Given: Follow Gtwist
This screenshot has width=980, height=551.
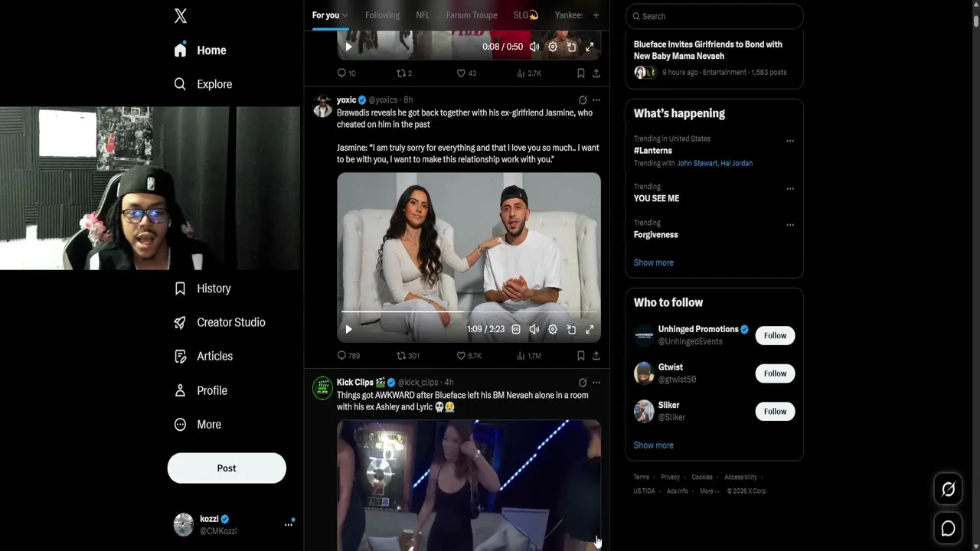Looking at the screenshot, I should 775,373.
